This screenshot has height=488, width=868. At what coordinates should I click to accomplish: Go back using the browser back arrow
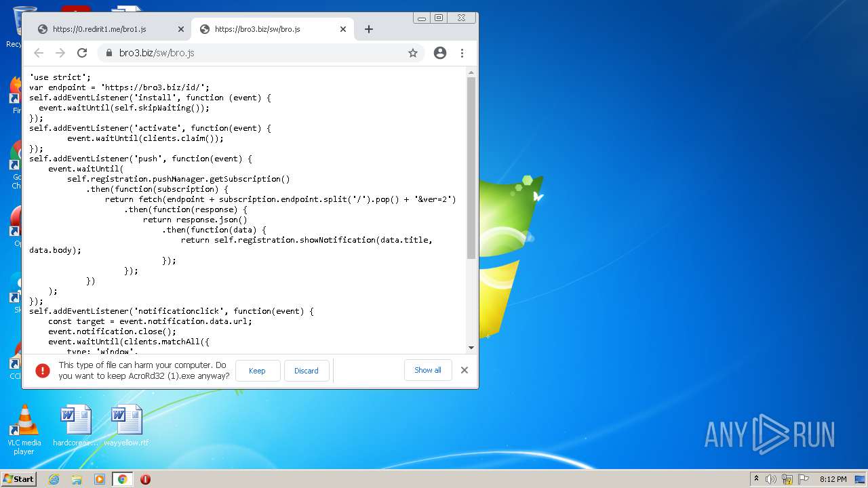(x=39, y=53)
